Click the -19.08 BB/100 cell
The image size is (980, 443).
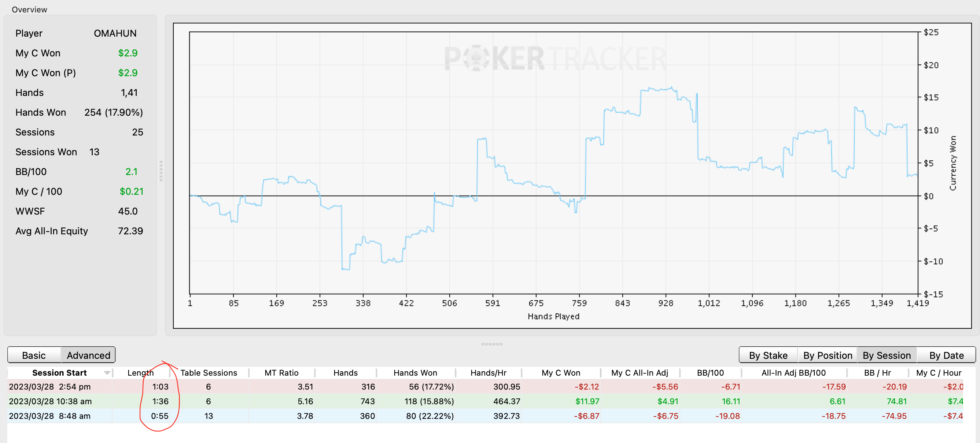click(727, 415)
